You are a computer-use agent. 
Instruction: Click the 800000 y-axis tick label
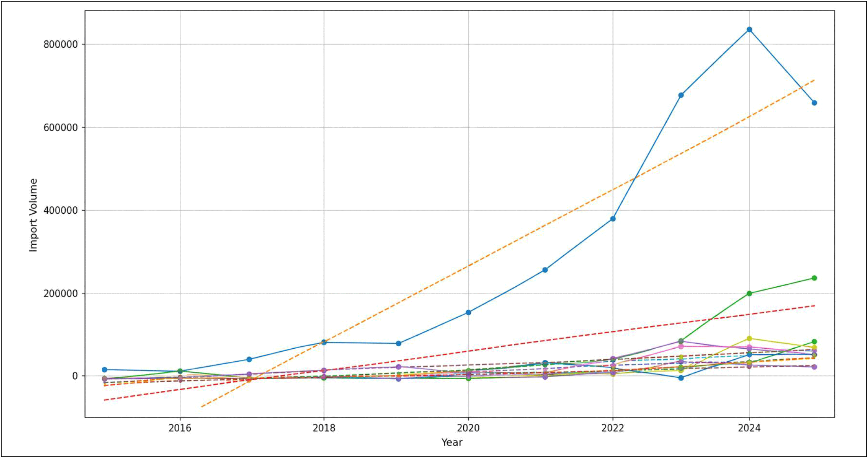click(x=61, y=44)
